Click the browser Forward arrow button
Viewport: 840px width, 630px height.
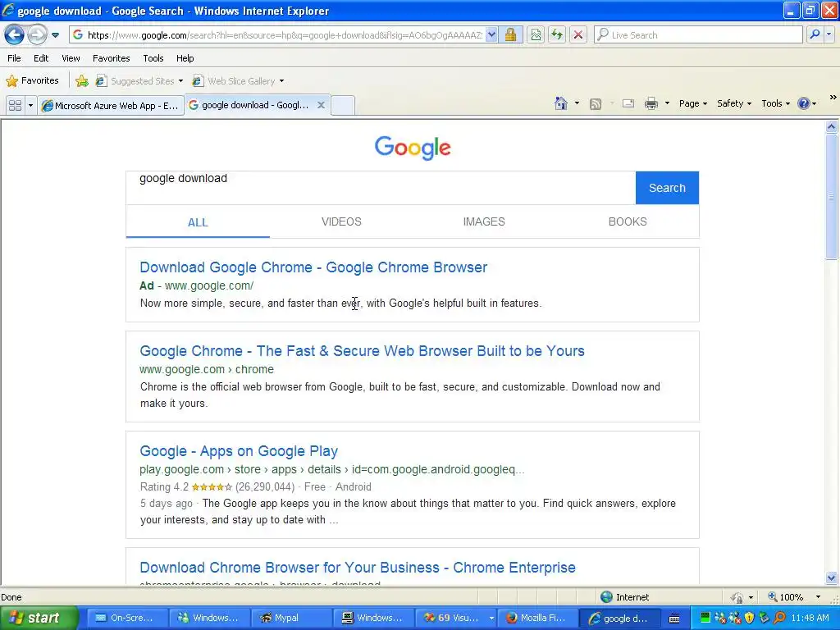point(36,35)
